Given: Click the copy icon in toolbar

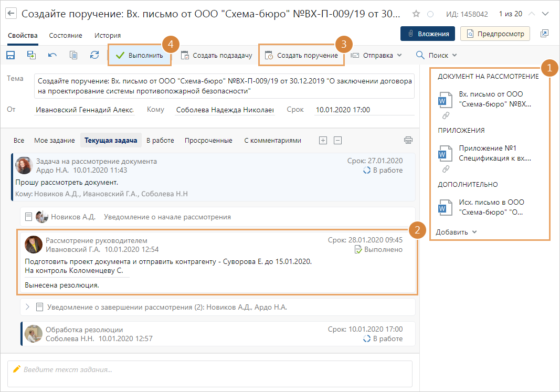Looking at the screenshot, I should click(73, 55).
